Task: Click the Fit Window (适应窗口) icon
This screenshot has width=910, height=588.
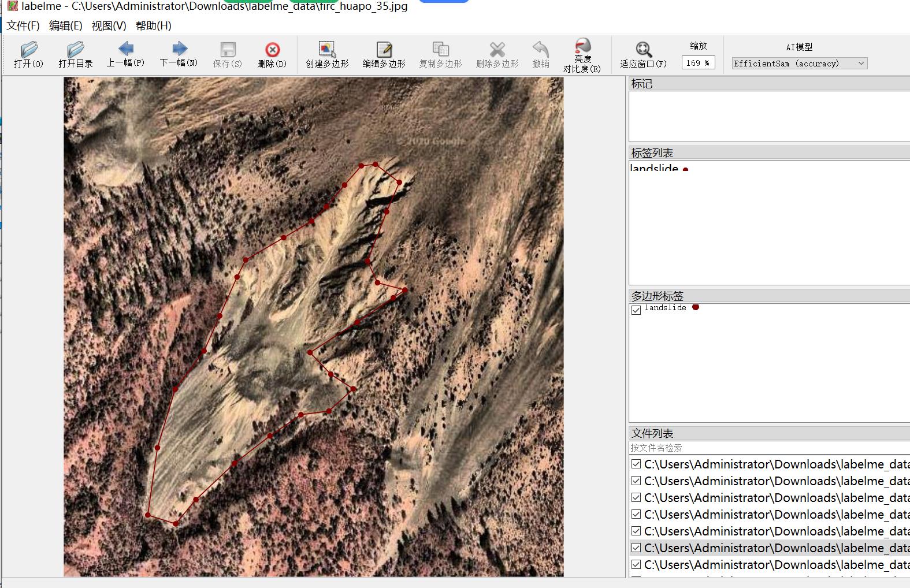Action: point(643,54)
